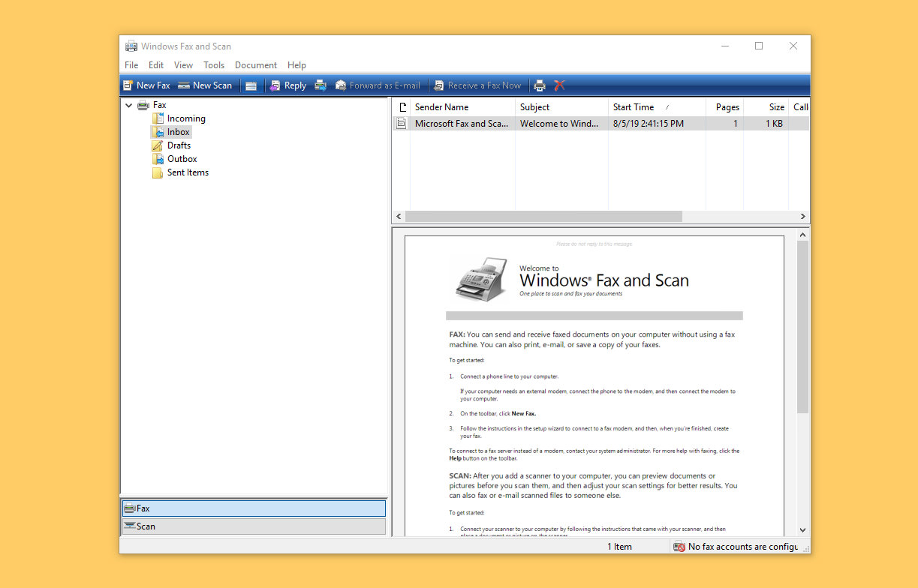Select the Fax root node in tree
This screenshot has width=918, height=588.
(152, 105)
